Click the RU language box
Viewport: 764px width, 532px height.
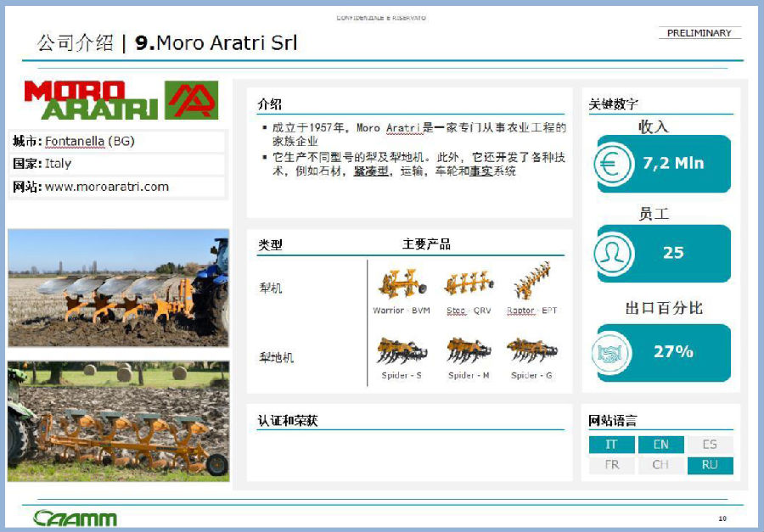coord(710,465)
